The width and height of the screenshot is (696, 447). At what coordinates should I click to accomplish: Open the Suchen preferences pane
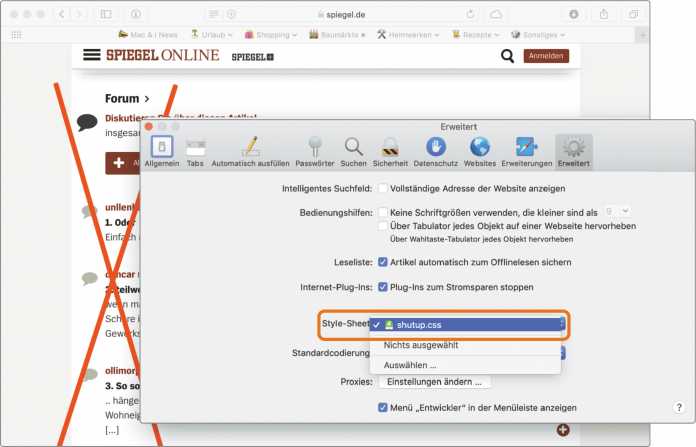pos(354,152)
